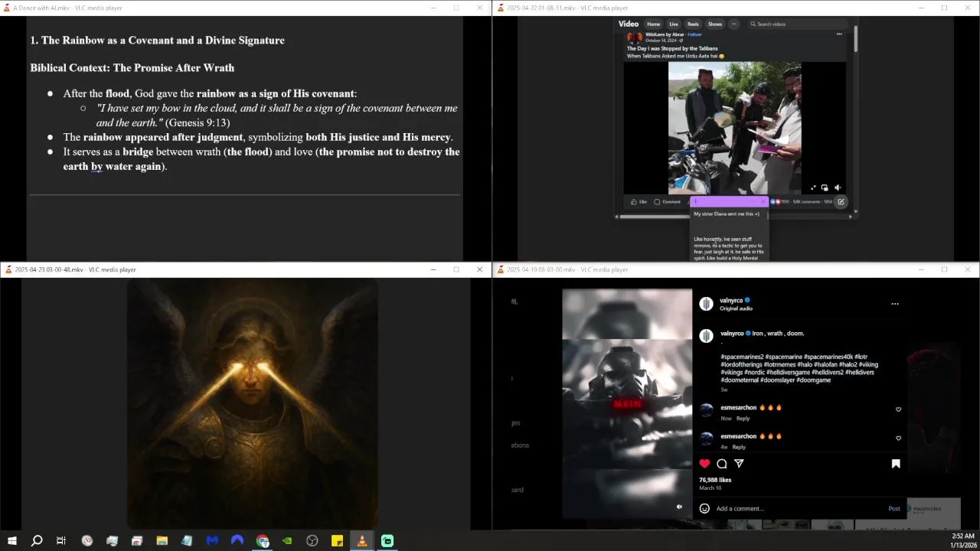
Task: Open NVIDIA app icon in taskbar
Action: coord(287,541)
